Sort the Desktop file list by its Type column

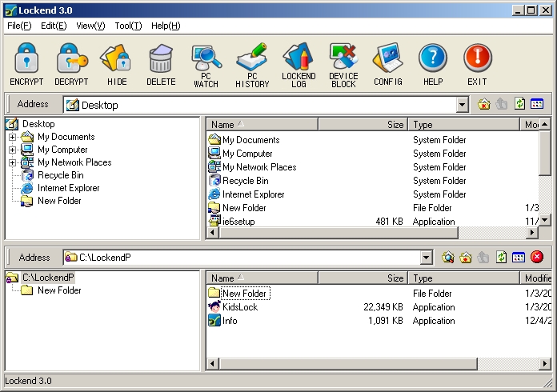pyautogui.click(x=464, y=125)
